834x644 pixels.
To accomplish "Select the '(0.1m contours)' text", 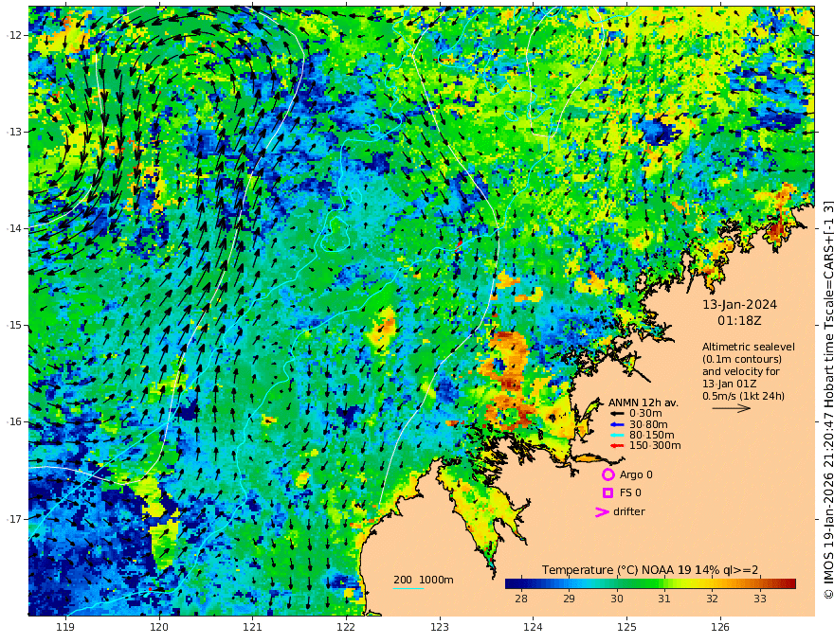I will point(742,359).
